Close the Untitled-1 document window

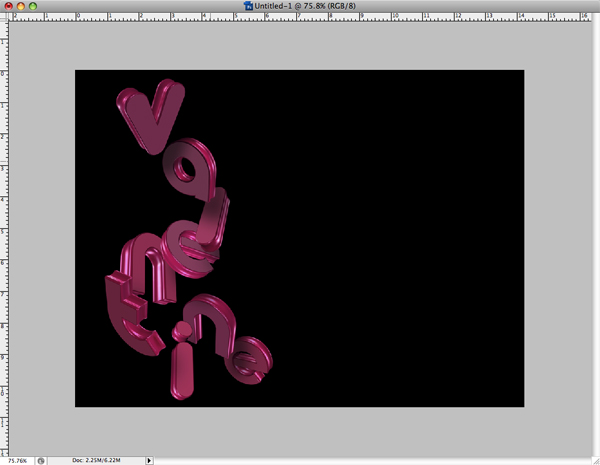click(8, 6)
